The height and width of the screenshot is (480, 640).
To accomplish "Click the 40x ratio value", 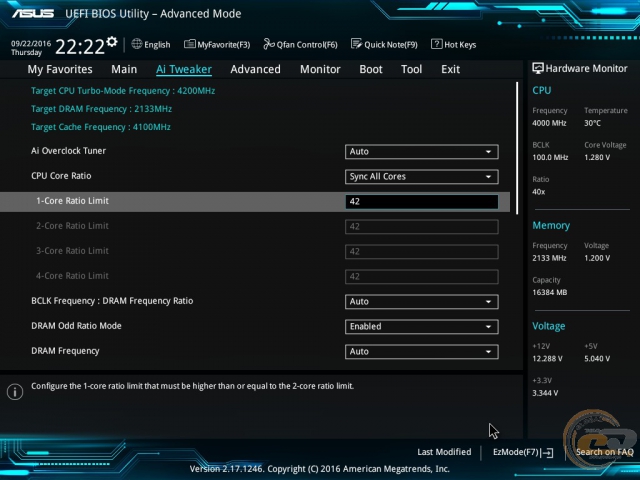I will 539,192.
